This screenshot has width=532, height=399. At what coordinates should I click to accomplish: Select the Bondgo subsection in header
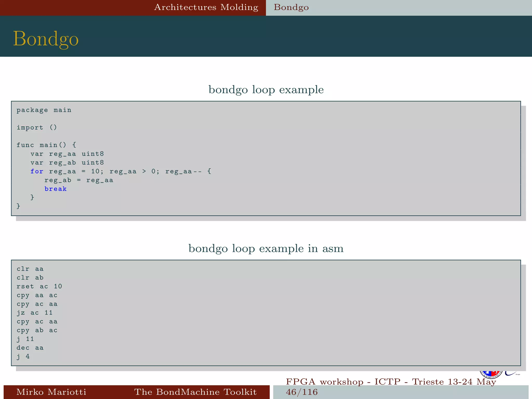(x=291, y=7)
